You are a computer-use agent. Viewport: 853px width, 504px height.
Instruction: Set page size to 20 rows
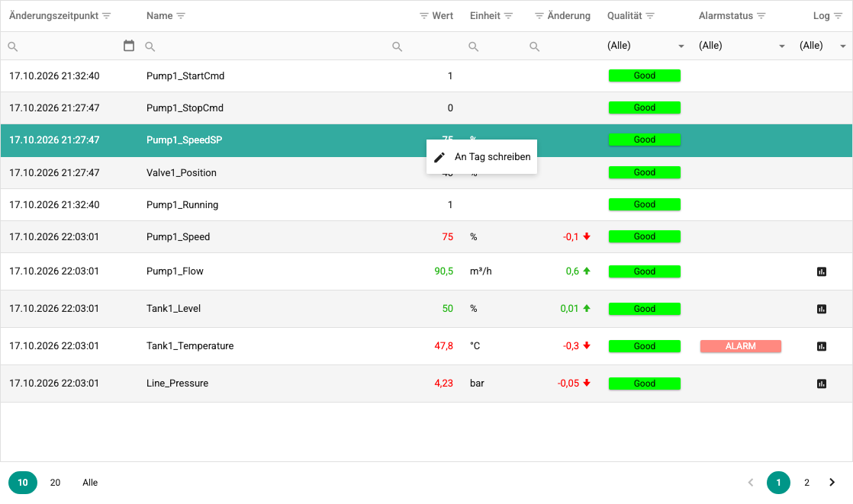(x=56, y=482)
